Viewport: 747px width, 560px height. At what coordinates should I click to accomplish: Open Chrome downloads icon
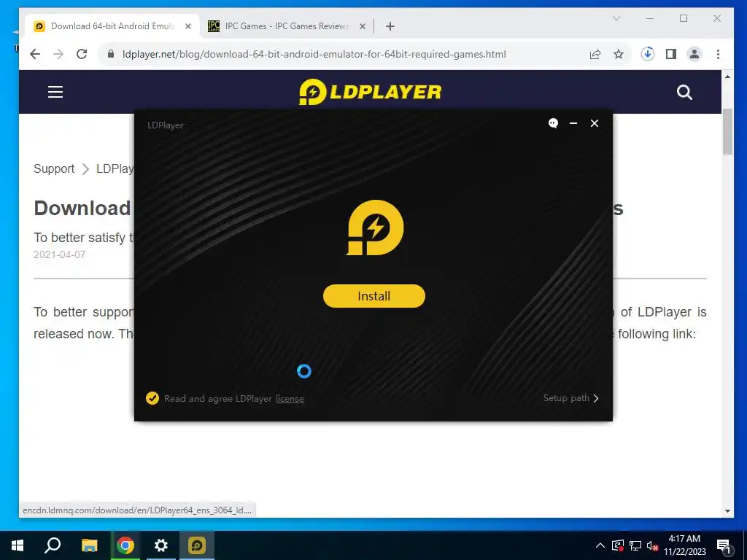point(648,54)
